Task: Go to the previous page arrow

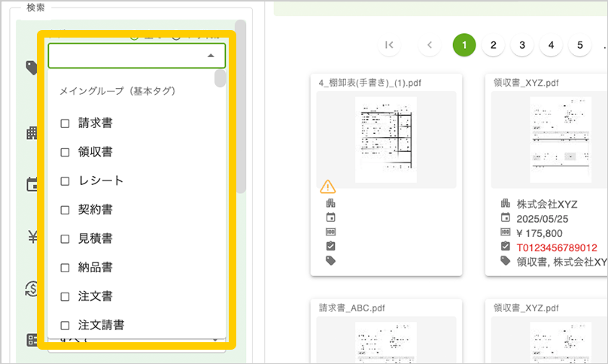Action: click(x=430, y=45)
